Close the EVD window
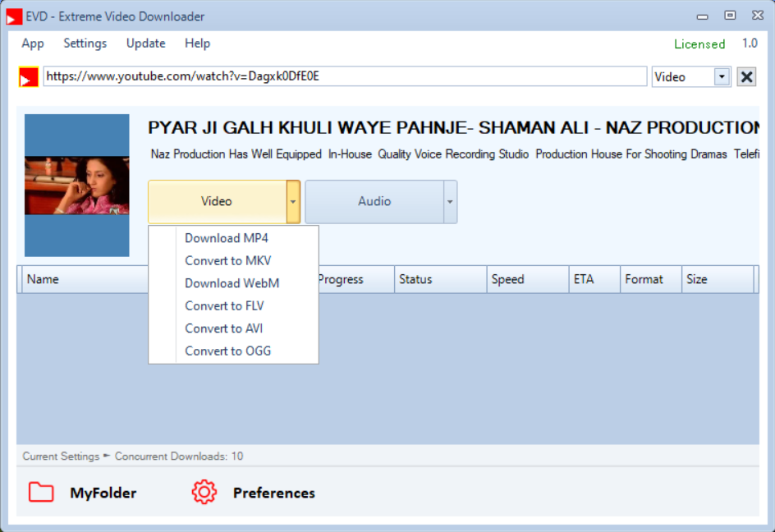 point(758,16)
